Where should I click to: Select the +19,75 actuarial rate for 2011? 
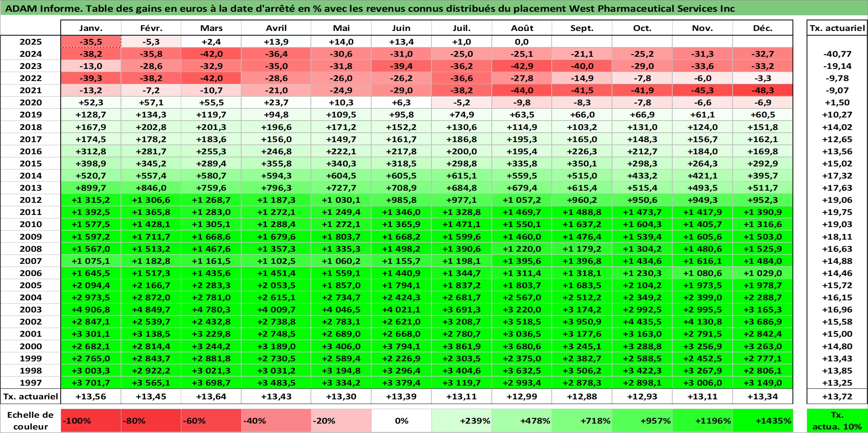point(837,212)
